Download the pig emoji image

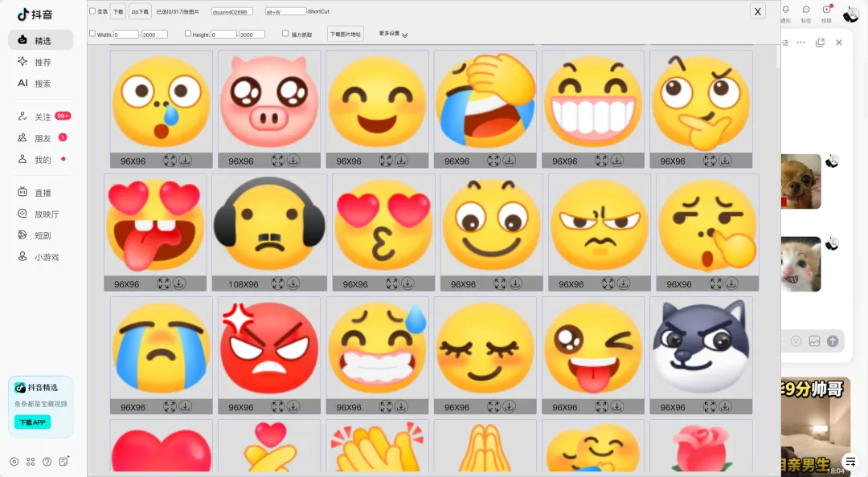(293, 161)
